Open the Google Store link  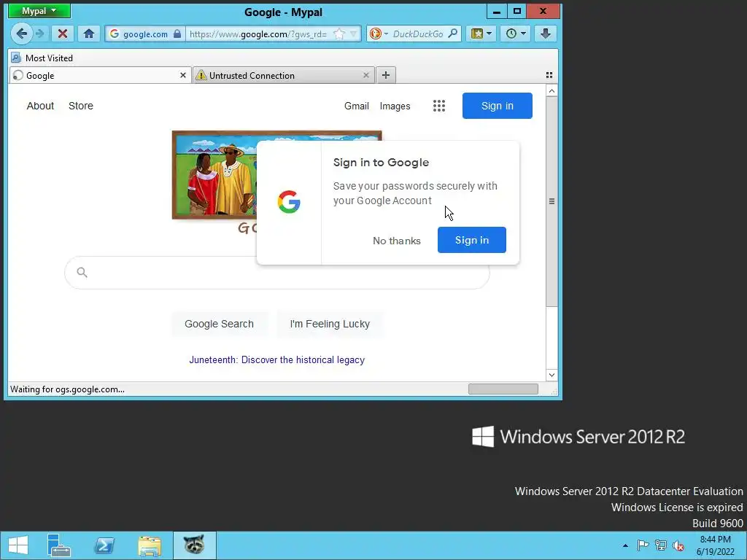click(x=80, y=106)
